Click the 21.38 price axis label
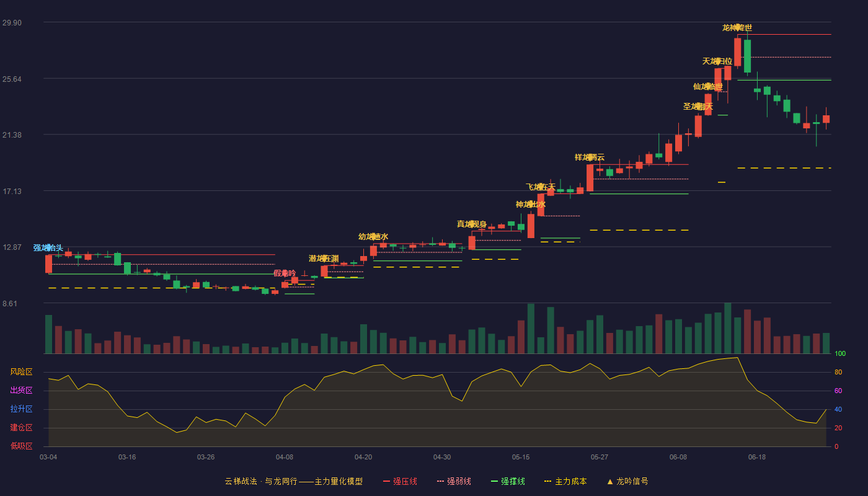Screen dimensions: 868x496 [12, 135]
